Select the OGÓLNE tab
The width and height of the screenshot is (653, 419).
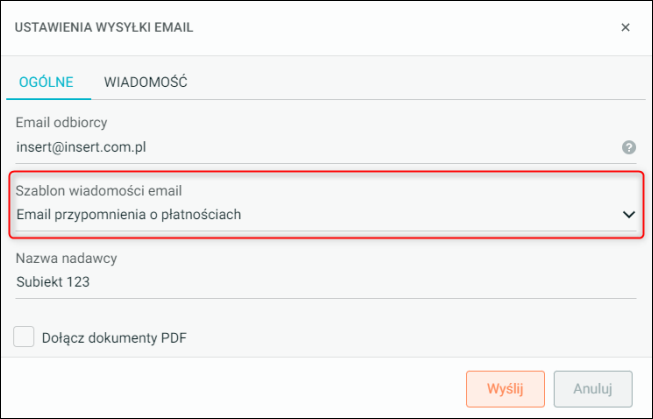pos(46,82)
